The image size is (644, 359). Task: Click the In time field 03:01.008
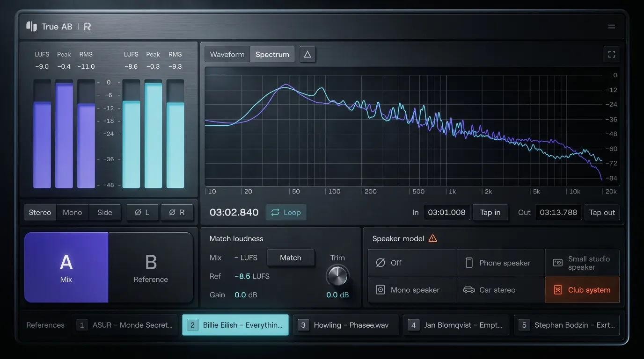click(x=447, y=212)
